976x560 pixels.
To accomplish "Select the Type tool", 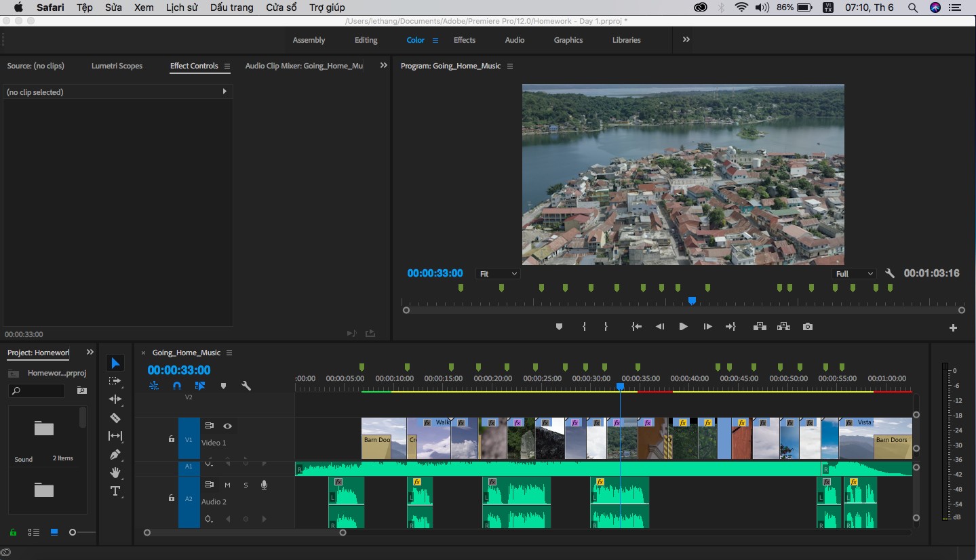I will [115, 491].
